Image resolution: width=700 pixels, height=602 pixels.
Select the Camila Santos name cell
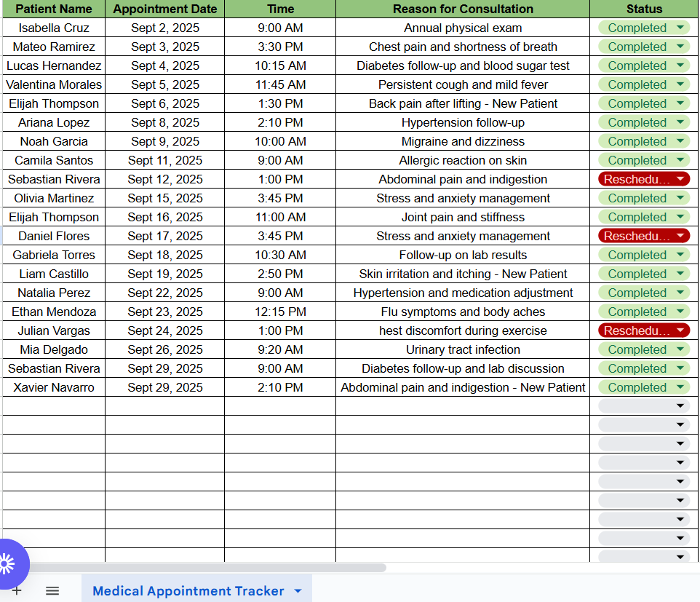point(54,160)
